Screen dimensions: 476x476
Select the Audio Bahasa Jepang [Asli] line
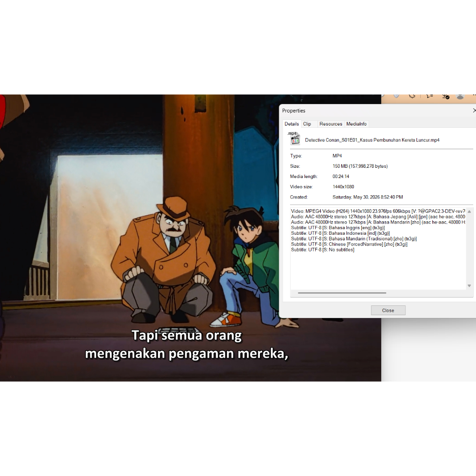click(x=378, y=217)
